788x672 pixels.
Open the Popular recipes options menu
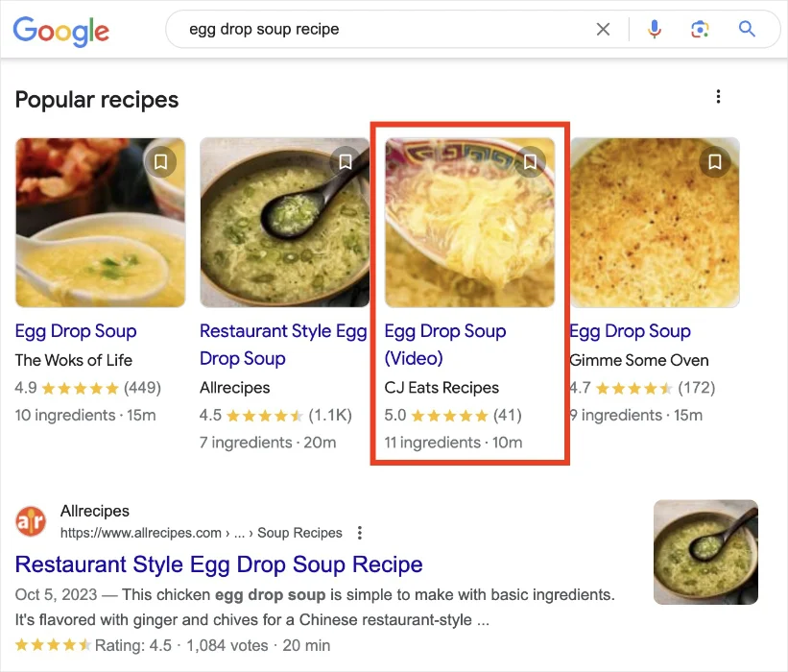click(x=718, y=97)
